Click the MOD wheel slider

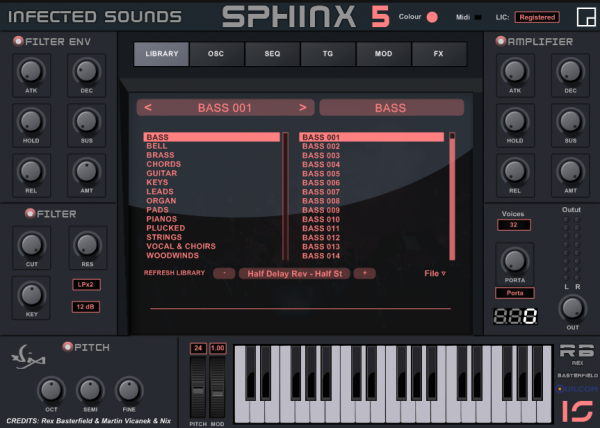tap(217, 387)
